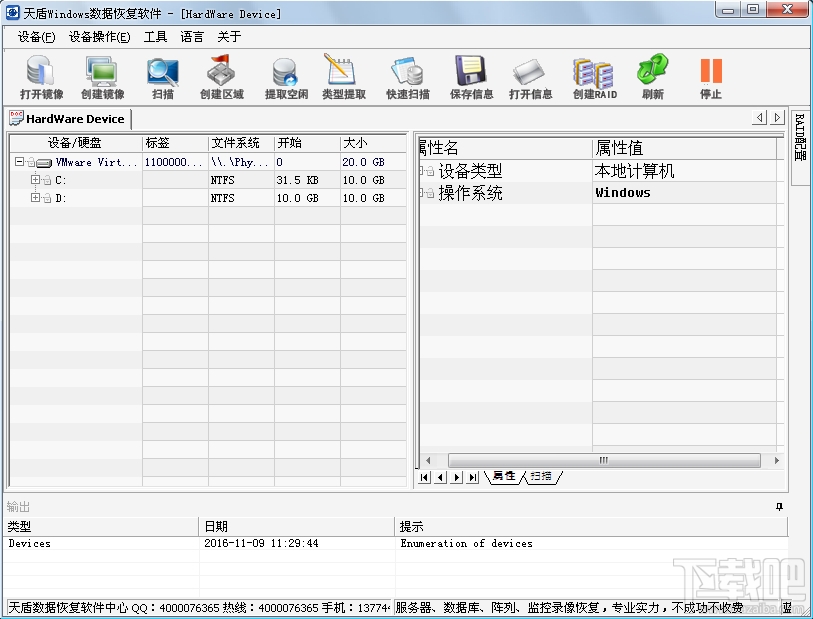This screenshot has width=813, height=619.
Task: Click the VMware Virt... hard disk icon
Action: pyautogui.click(x=44, y=163)
